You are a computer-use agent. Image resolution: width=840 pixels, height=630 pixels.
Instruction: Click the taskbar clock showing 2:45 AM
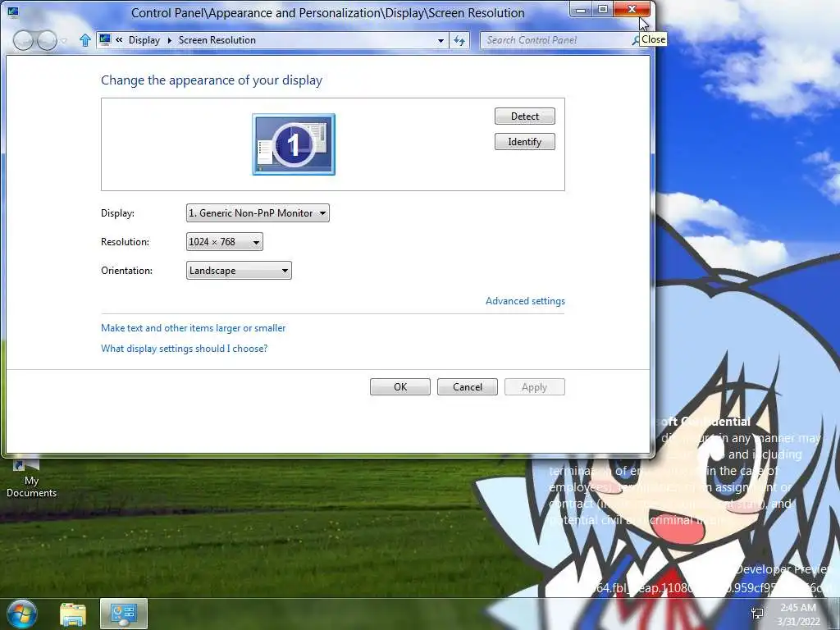pos(798,614)
